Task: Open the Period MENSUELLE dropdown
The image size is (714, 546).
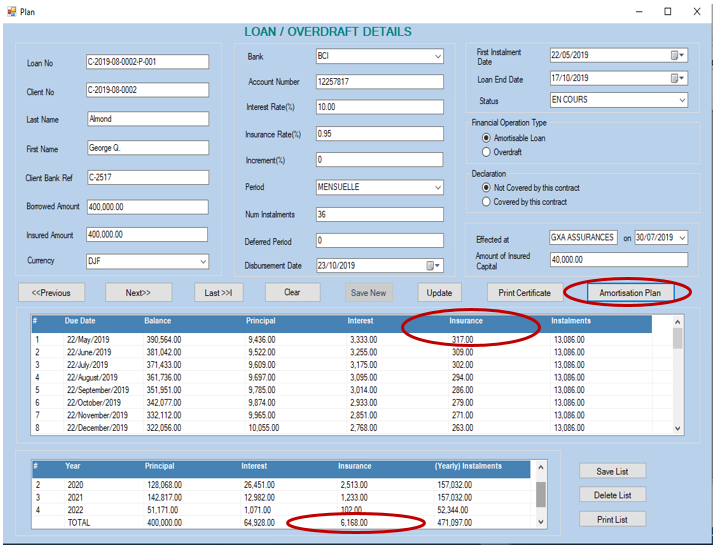Action: (x=437, y=187)
